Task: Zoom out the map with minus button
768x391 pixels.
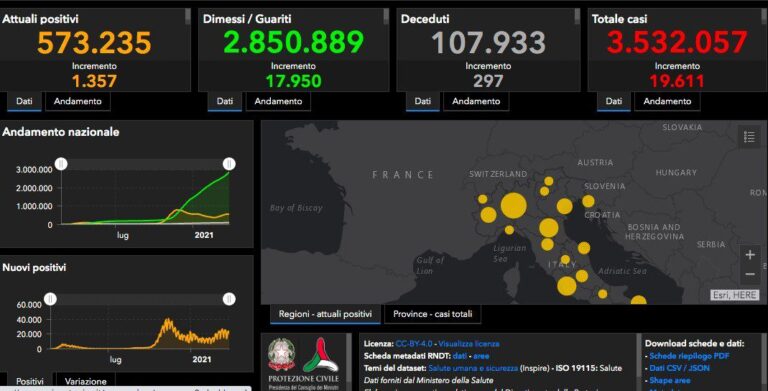Action: click(x=750, y=274)
